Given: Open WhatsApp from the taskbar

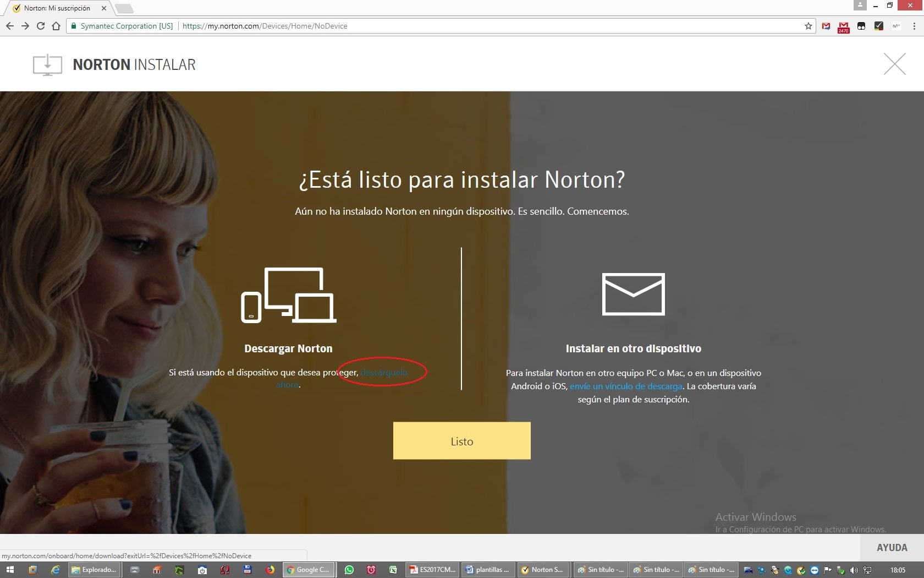Looking at the screenshot, I should [349, 570].
